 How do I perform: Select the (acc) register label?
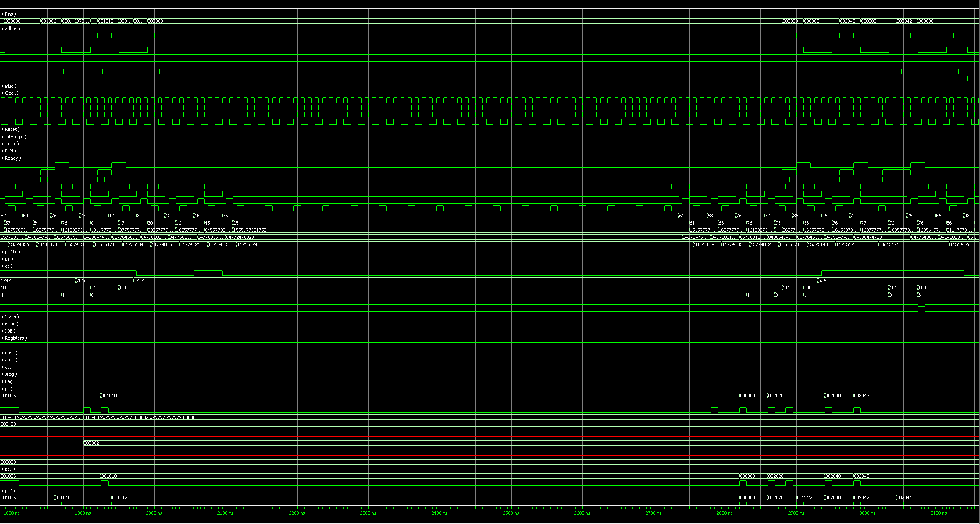8,367
